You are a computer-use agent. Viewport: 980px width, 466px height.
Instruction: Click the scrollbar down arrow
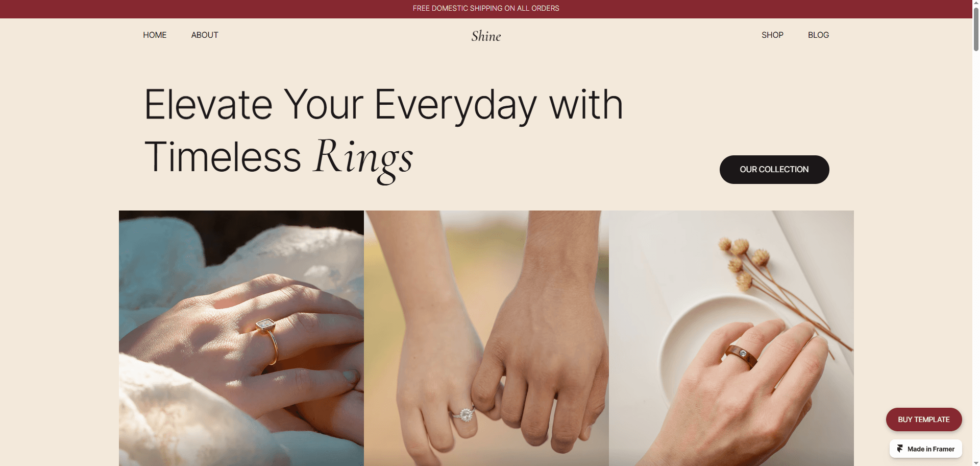(976, 462)
